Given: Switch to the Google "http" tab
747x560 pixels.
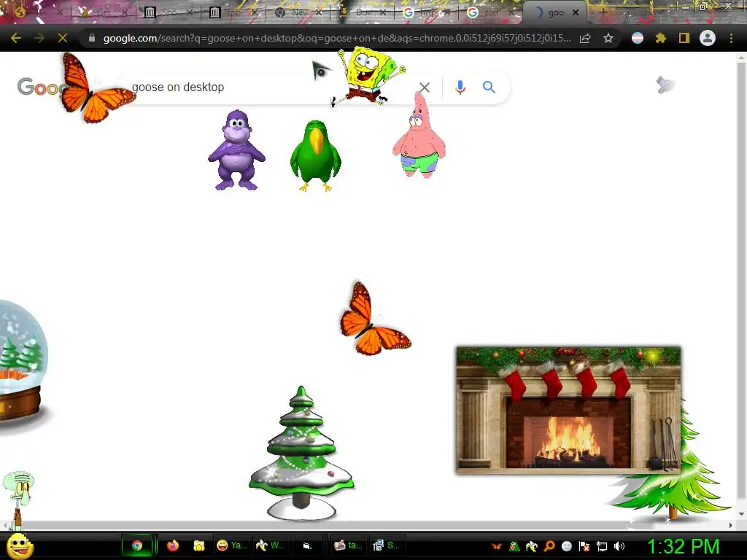Looking at the screenshot, I should click(x=427, y=13).
